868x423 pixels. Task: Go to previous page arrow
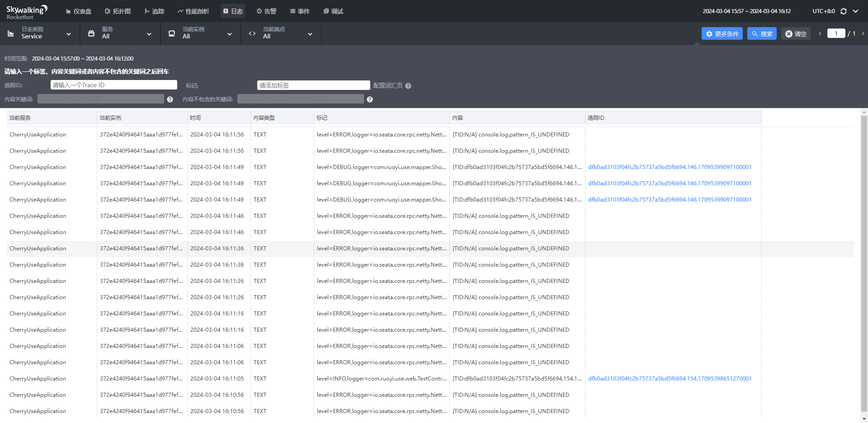(x=820, y=33)
